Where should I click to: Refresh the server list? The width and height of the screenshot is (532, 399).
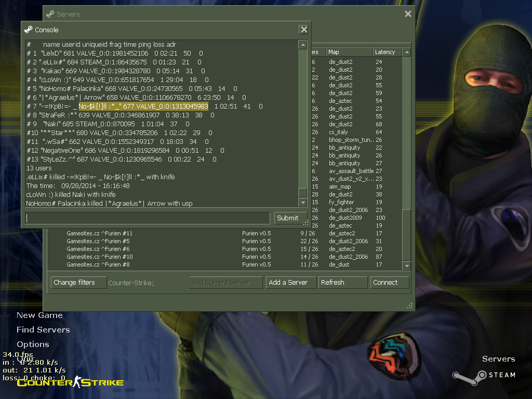click(343, 283)
